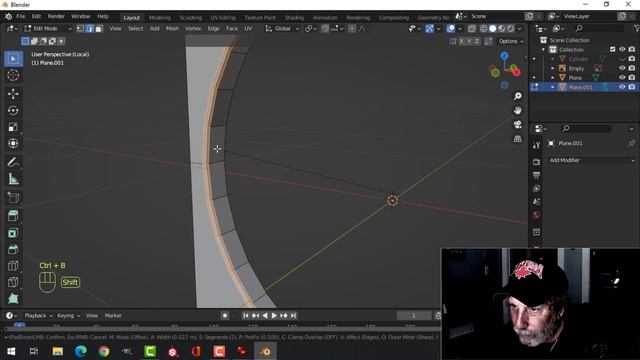This screenshot has height=360, width=640.
Task: Select the Inset Faces tool
Action: pos(13,233)
